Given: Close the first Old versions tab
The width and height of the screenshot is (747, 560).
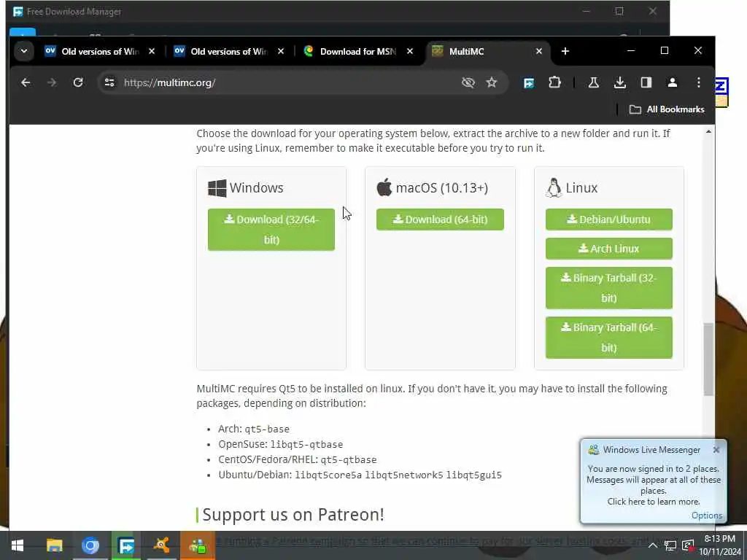Looking at the screenshot, I should pos(152,51).
